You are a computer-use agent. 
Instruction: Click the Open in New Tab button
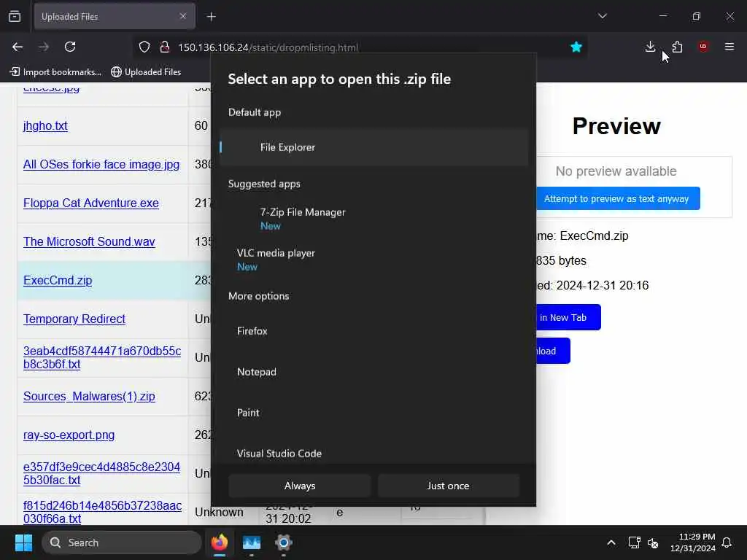coord(568,317)
